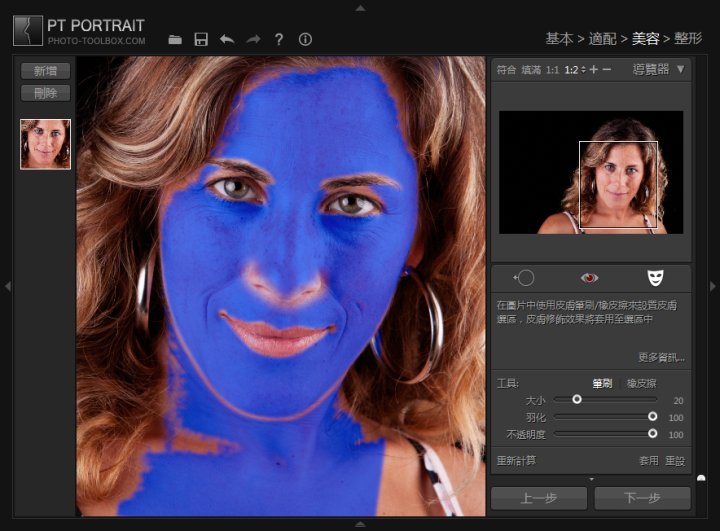Expand the hidden panel using top edge arrow

coord(360,7)
